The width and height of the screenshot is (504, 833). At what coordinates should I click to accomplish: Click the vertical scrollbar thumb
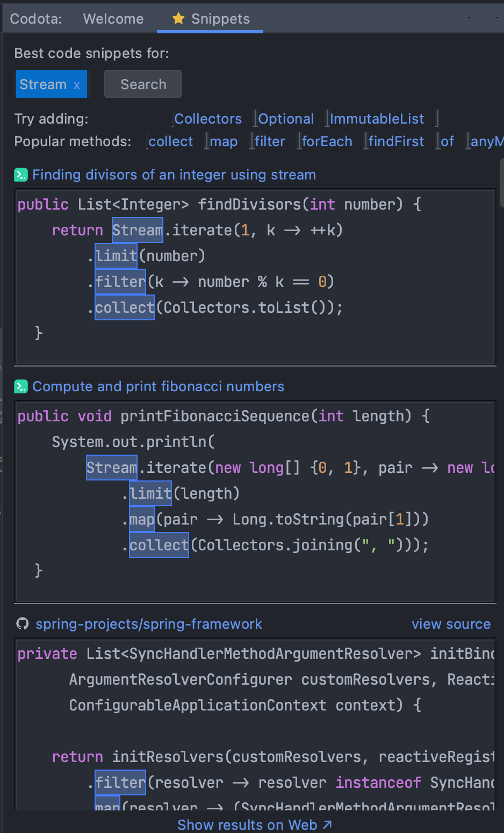click(x=501, y=183)
